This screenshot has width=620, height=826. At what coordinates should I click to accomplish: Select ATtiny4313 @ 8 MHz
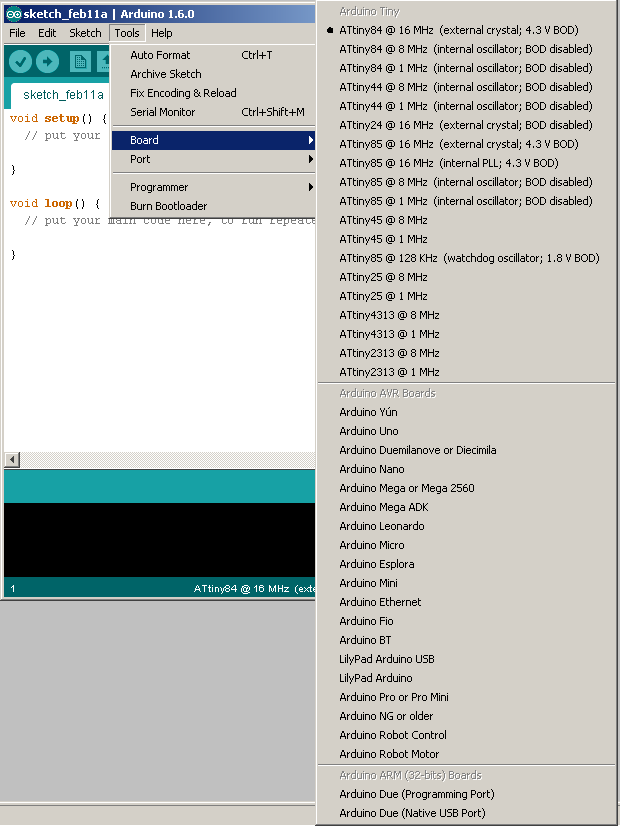[x=466, y=315]
